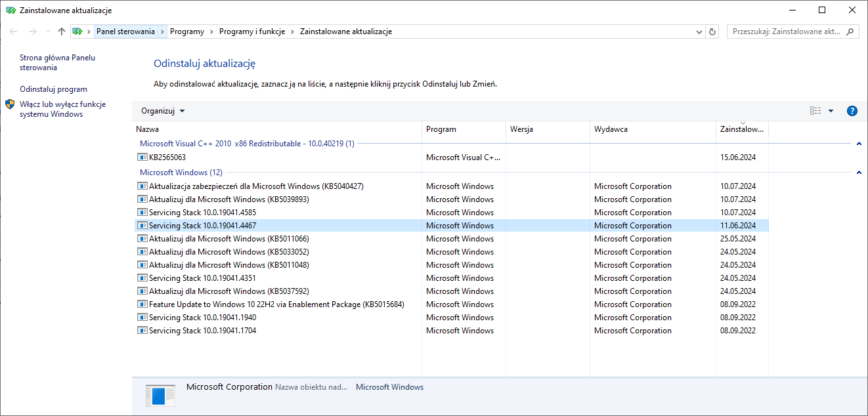Click the search magnifier icon
Viewport: 868px width, 416px height.
(x=850, y=31)
